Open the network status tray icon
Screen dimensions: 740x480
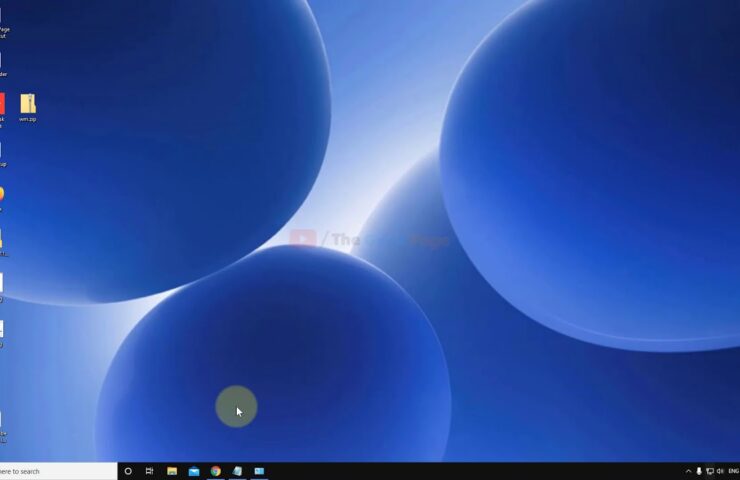pos(710,471)
